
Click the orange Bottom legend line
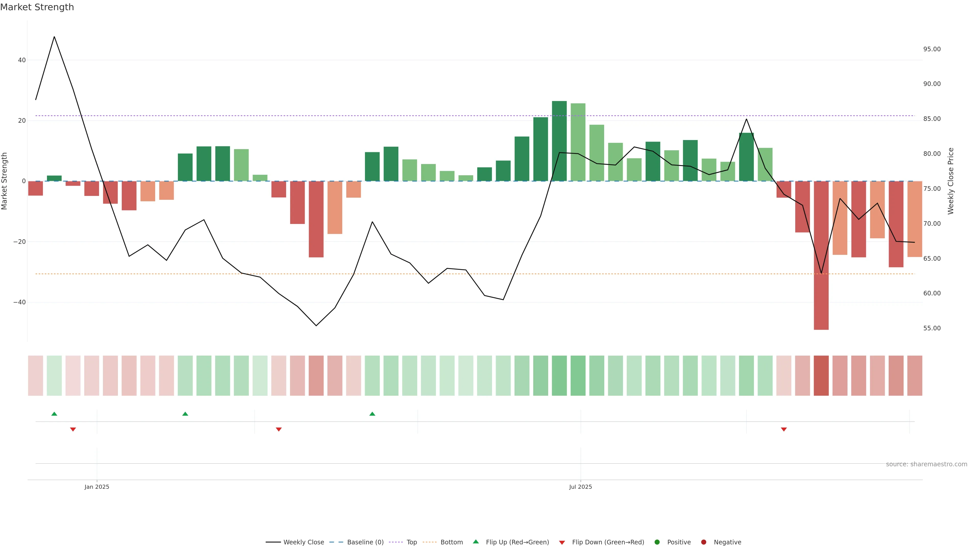pos(430,542)
